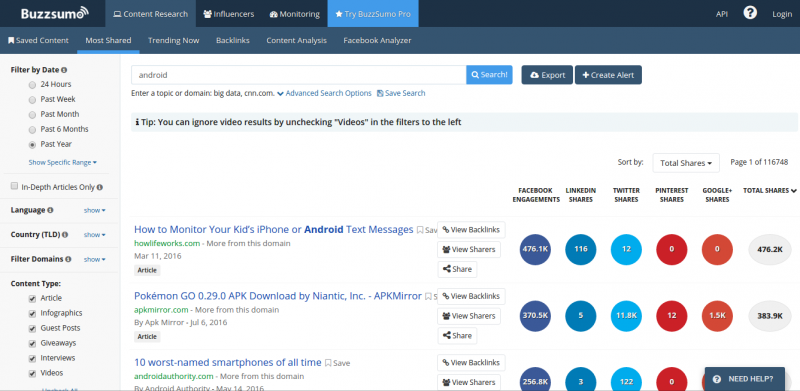View Sharers for Pokémon GO article

[469, 316]
